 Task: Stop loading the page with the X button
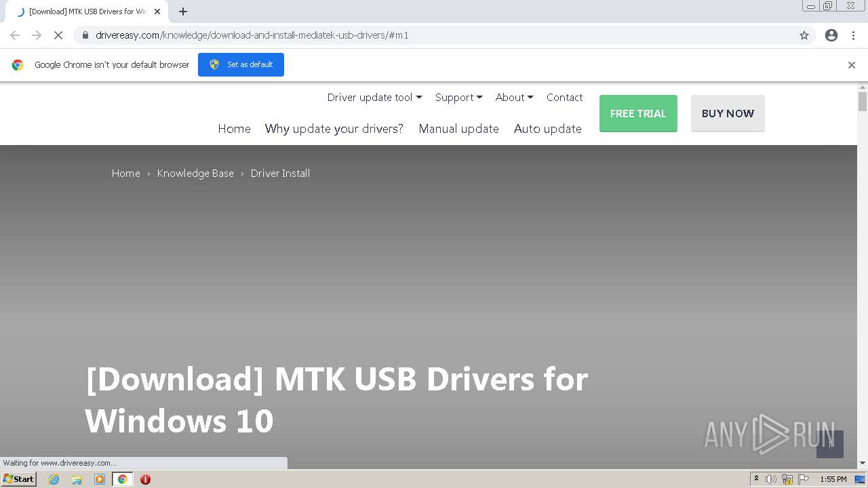[58, 35]
